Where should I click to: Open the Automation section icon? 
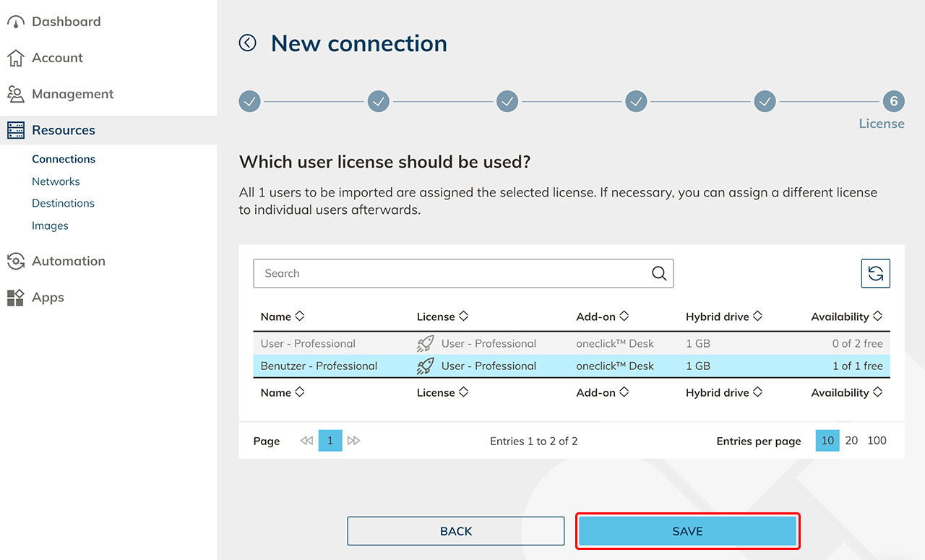click(15, 262)
